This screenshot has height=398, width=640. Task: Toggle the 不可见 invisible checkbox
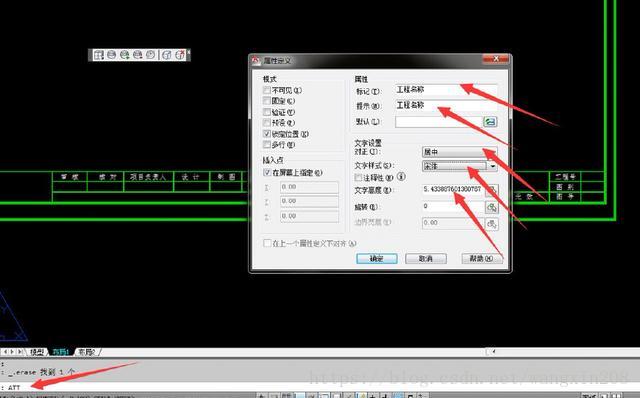(267, 90)
